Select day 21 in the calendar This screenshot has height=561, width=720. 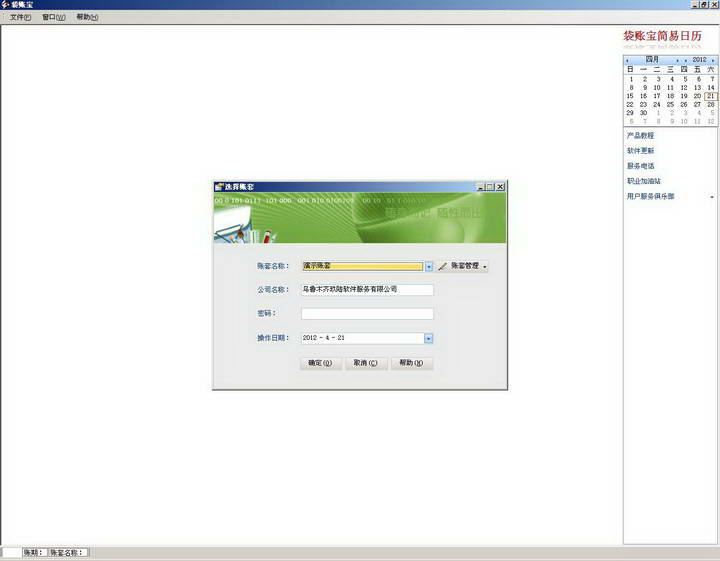click(710, 96)
